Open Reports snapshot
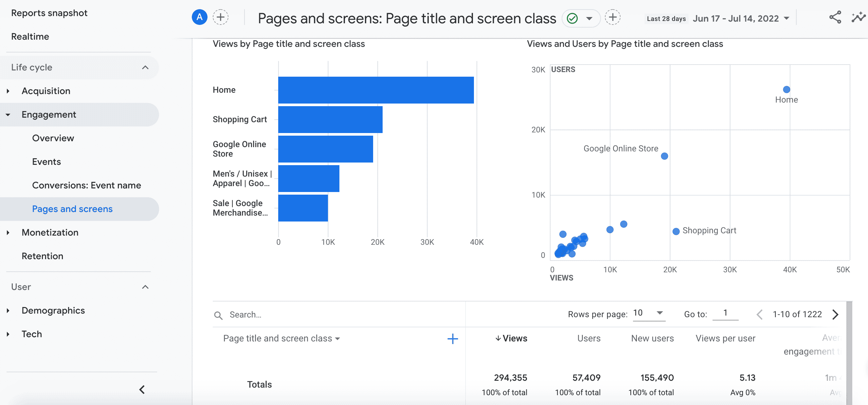The image size is (868, 405). (49, 13)
